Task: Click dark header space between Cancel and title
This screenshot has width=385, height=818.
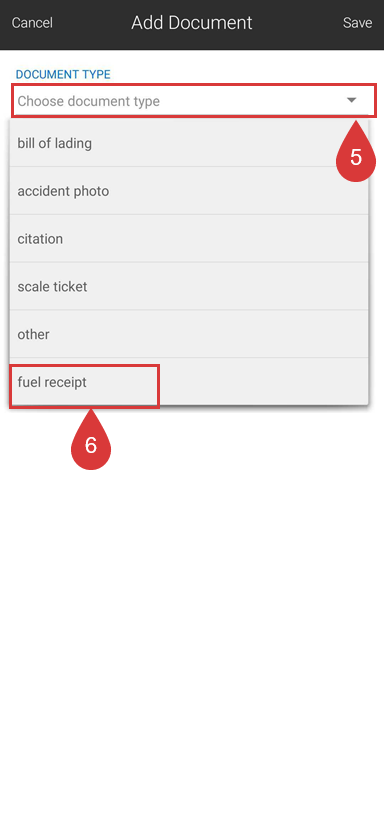Action: pos(91,23)
